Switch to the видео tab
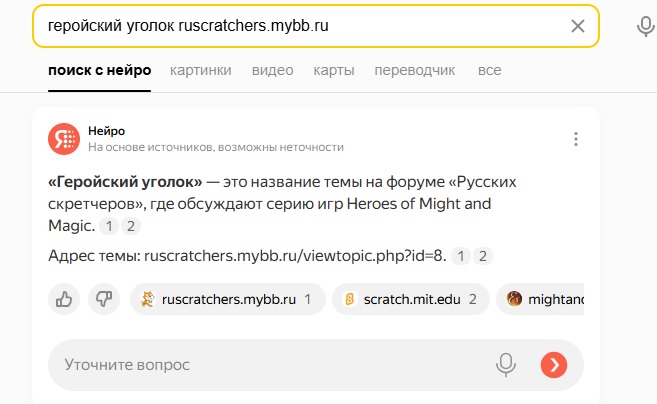Viewport: 657px width, 404px height. 272,70
